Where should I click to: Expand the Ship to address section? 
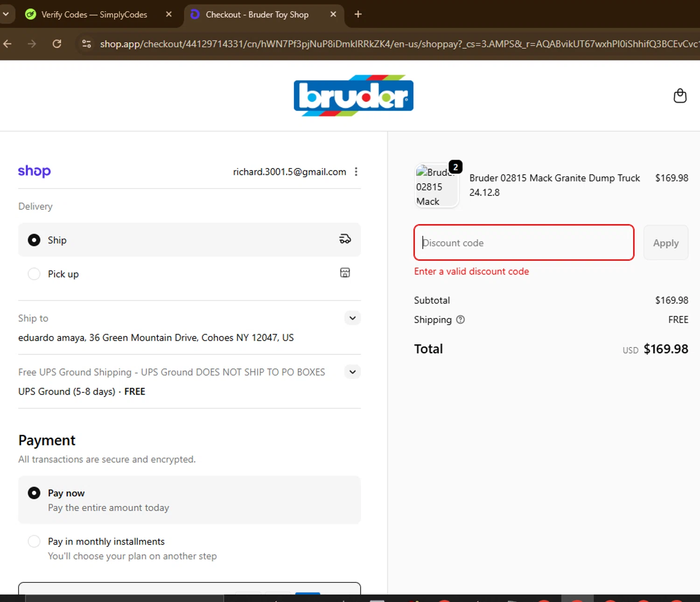[x=353, y=318]
